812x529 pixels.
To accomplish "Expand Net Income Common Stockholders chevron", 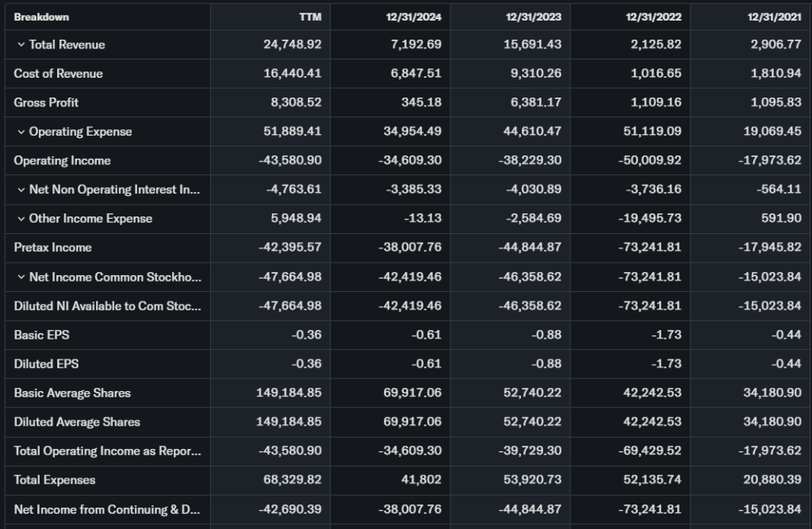I will click(21, 277).
